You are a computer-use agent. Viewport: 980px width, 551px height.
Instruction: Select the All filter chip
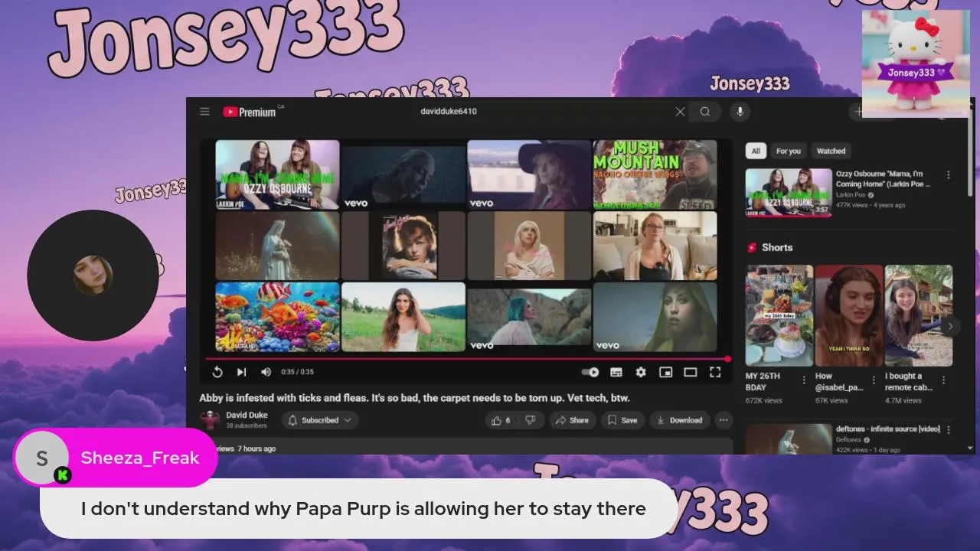(756, 151)
